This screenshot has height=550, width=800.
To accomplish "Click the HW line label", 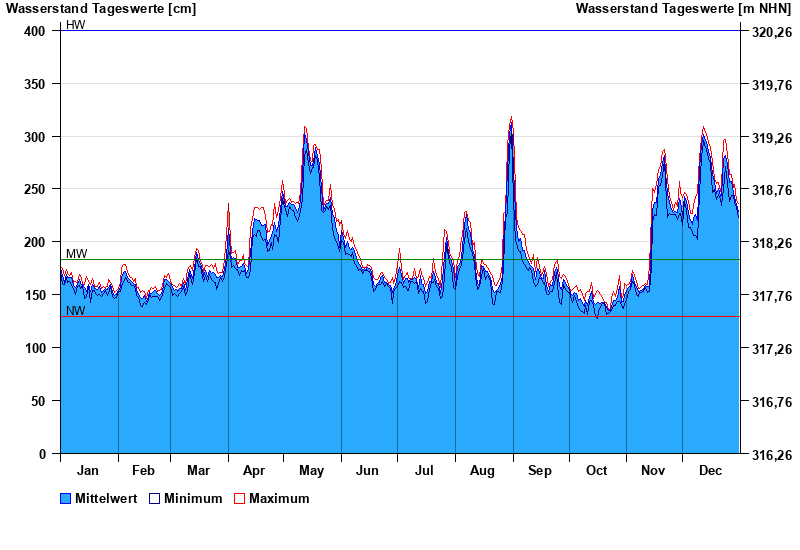I will (x=75, y=24).
